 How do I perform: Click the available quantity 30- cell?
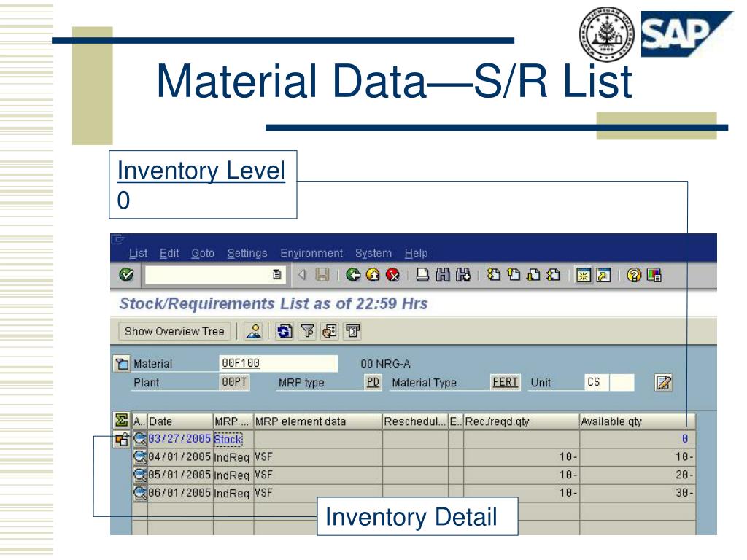pos(637,493)
